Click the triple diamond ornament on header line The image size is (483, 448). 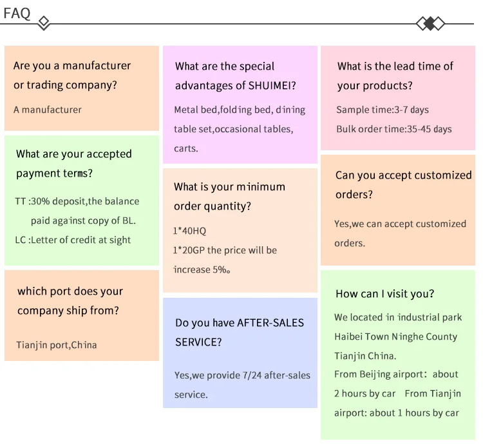coord(430,23)
